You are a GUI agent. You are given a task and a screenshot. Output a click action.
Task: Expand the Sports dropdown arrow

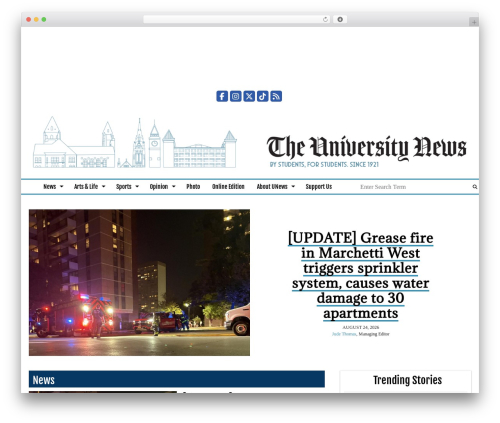click(x=137, y=187)
